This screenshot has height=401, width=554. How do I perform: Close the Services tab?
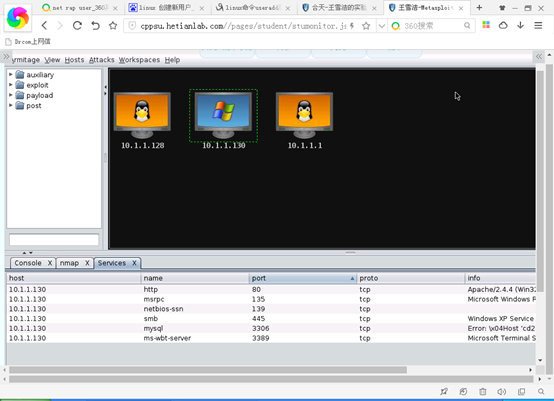tap(134, 263)
